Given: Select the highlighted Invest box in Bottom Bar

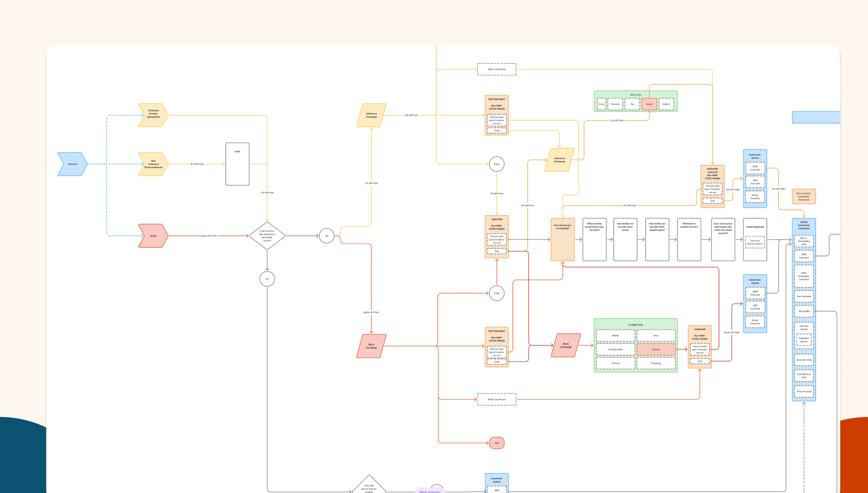Looking at the screenshot, I should [x=649, y=104].
